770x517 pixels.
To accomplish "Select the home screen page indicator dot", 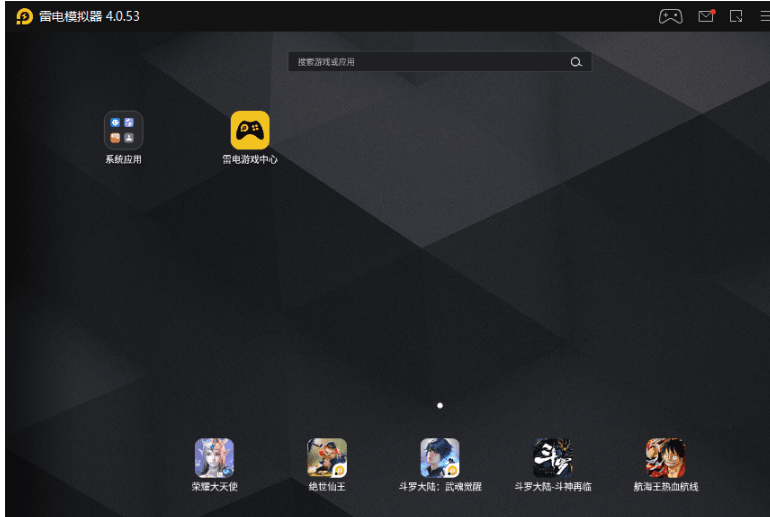I will [x=440, y=406].
